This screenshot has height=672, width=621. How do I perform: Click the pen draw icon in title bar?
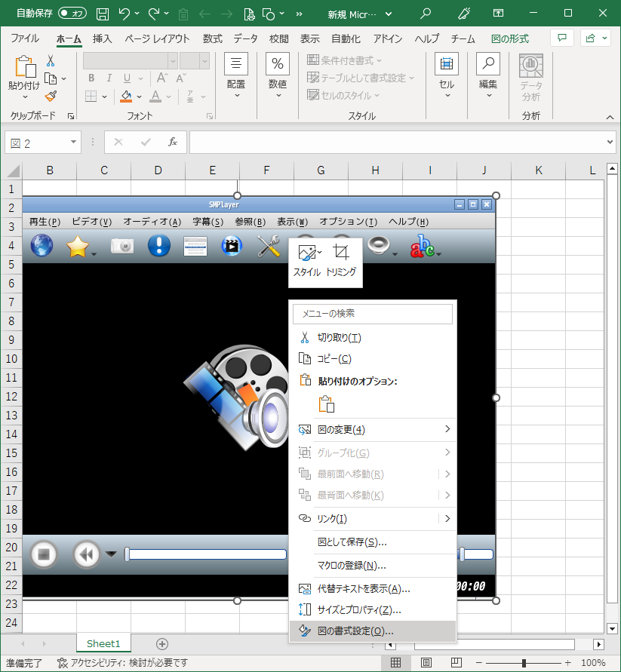pos(464,14)
